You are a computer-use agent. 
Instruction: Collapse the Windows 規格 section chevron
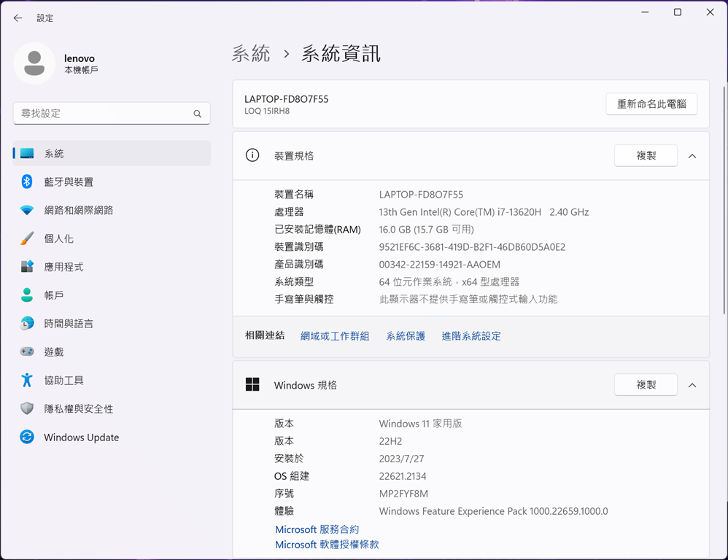(x=692, y=385)
